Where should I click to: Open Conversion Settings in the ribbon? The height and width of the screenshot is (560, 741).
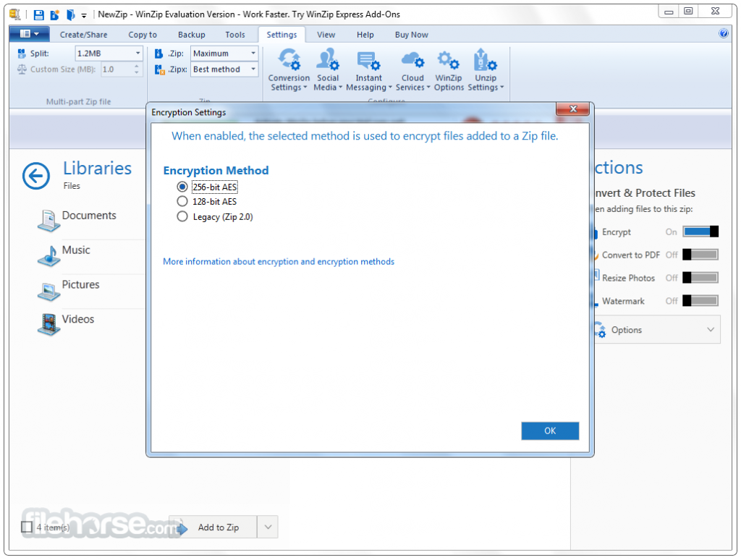pyautogui.click(x=289, y=69)
